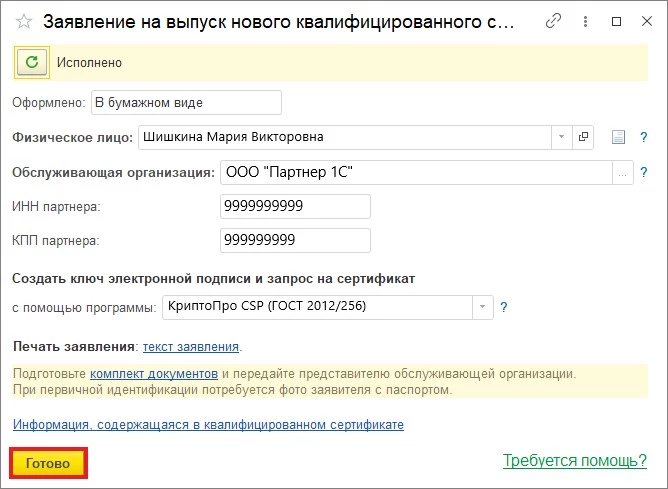
Task: Click into the ИНН партнера field
Action: point(295,207)
